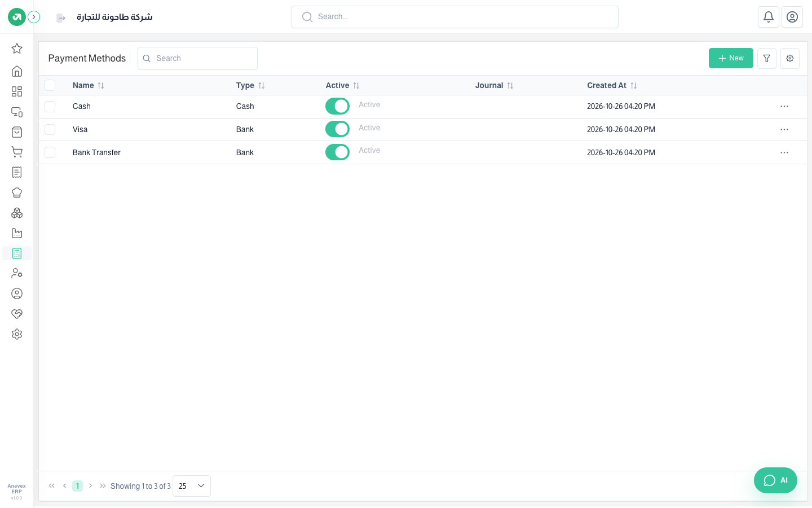Image resolution: width=812 pixels, height=508 pixels.
Task: Select the highlighted calculator icon in sidebar
Action: pyautogui.click(x=17, y=253)
